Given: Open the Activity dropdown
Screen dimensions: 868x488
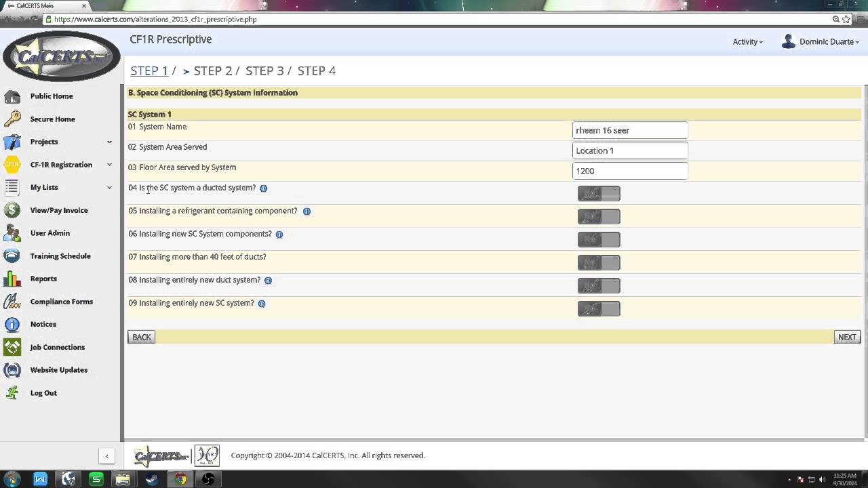Looking at the screenshot, I should point(747,42).
